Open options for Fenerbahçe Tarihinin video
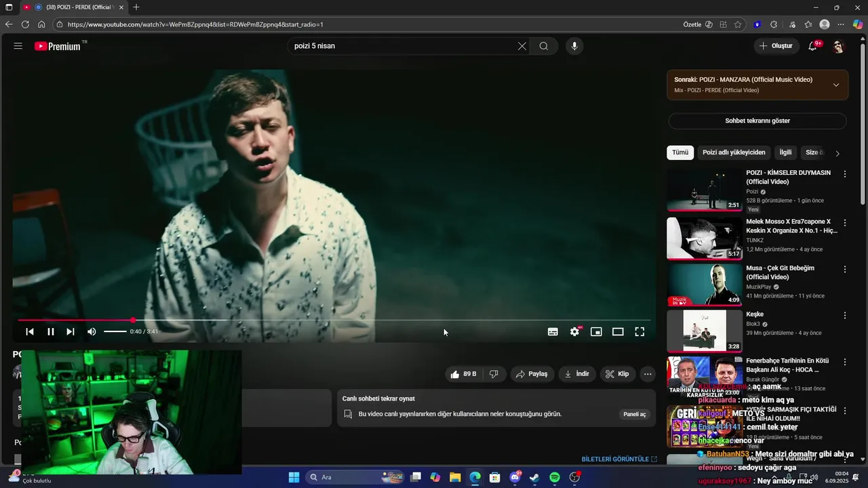 [845, 362]
